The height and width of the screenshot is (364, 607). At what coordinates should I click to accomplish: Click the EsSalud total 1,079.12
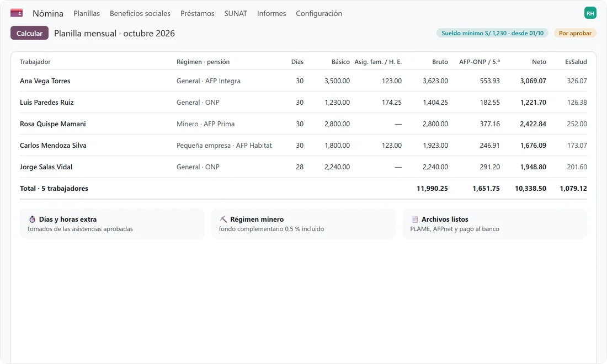coord(573,189)
